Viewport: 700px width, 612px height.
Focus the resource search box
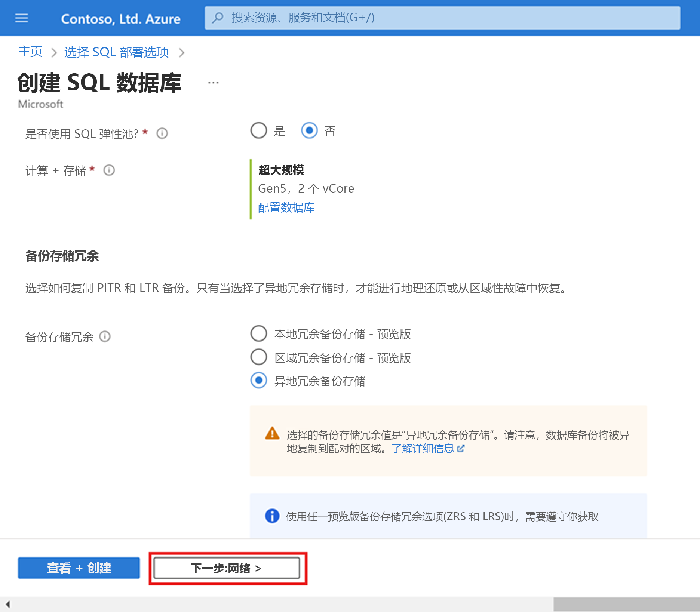[442, 18]
